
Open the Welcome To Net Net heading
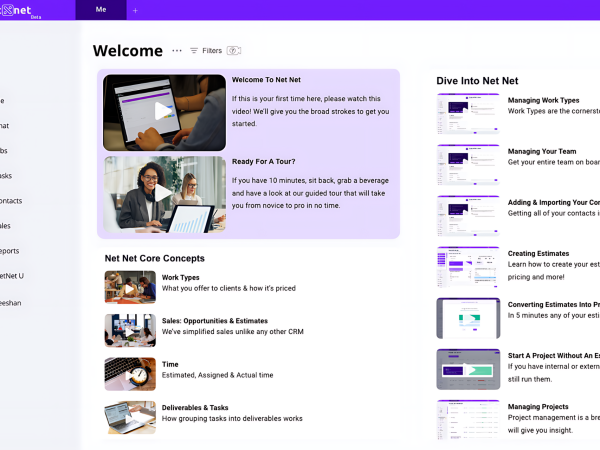pyautogui.click(x=266, y=80)
